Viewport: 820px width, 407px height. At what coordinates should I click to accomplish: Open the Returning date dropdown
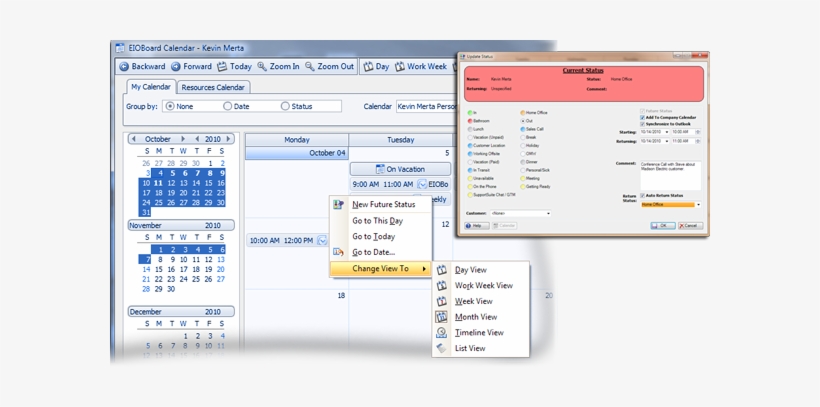[667, 141]
